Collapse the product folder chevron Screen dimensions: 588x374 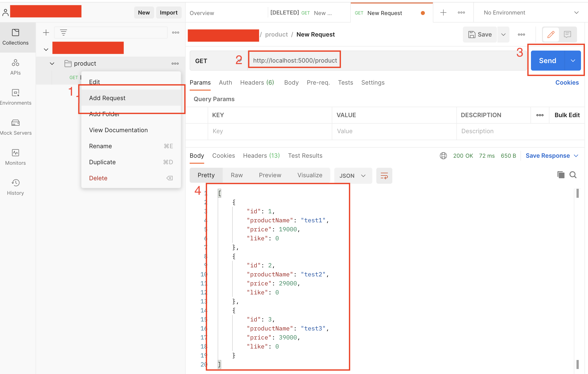point(52,64)
